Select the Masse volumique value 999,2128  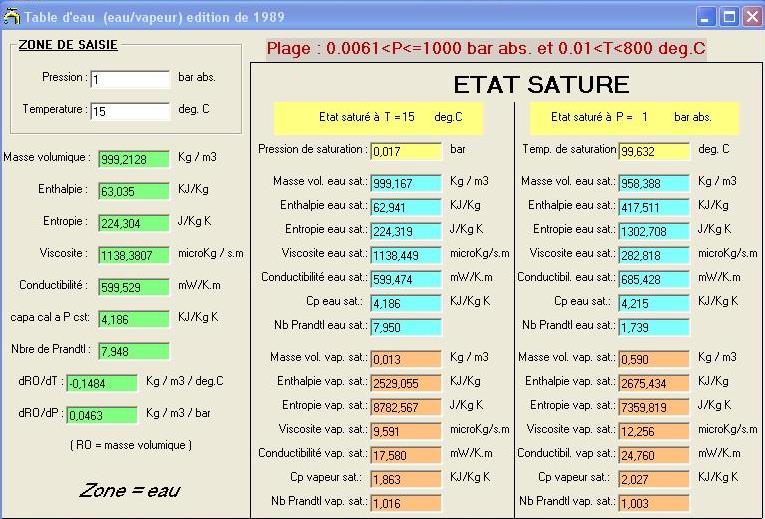(x=134, y=159)
